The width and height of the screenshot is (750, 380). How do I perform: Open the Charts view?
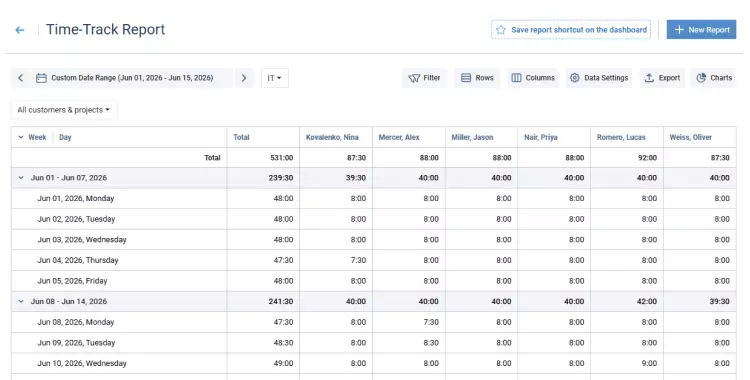(x=714, y=78)
